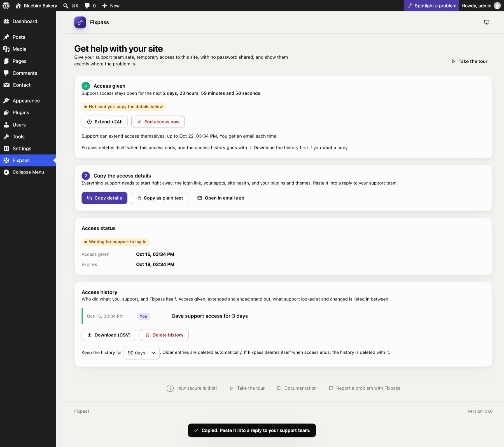Click Copy as plain text
Screen dimensions: 504x447
coord(160,198)
